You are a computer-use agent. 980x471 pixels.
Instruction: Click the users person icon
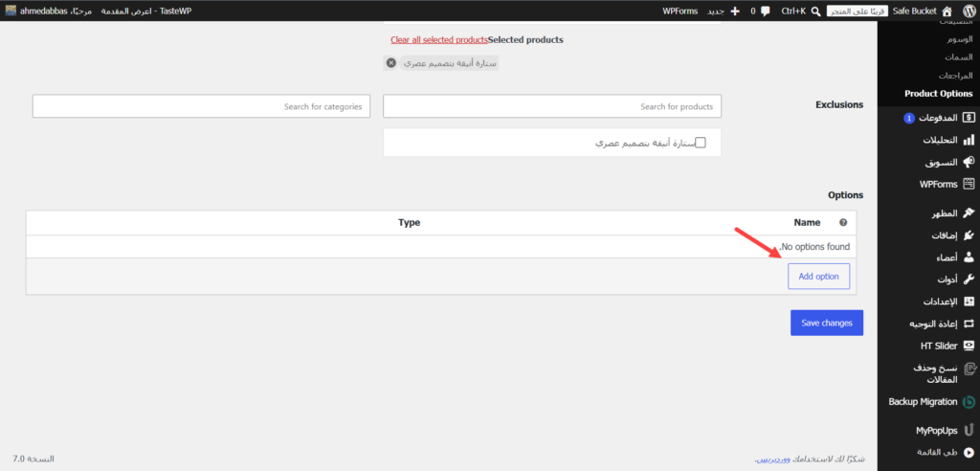click(x=969, y=258)
